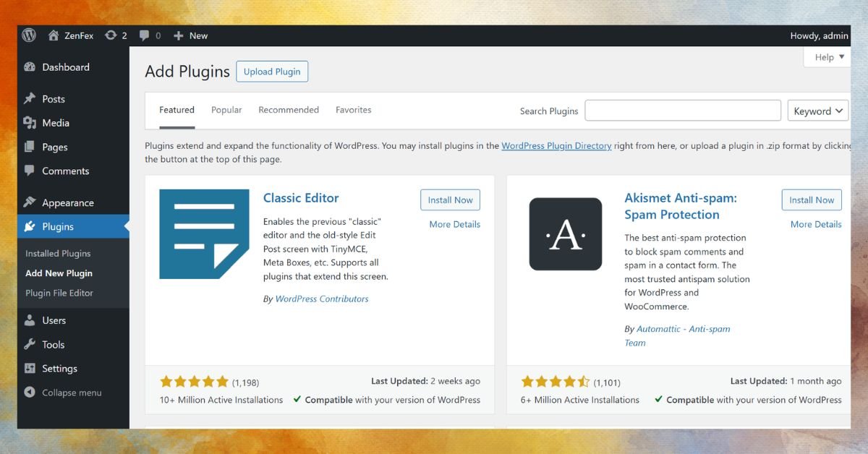Click the Plugins plug icon

coord(30,227)
